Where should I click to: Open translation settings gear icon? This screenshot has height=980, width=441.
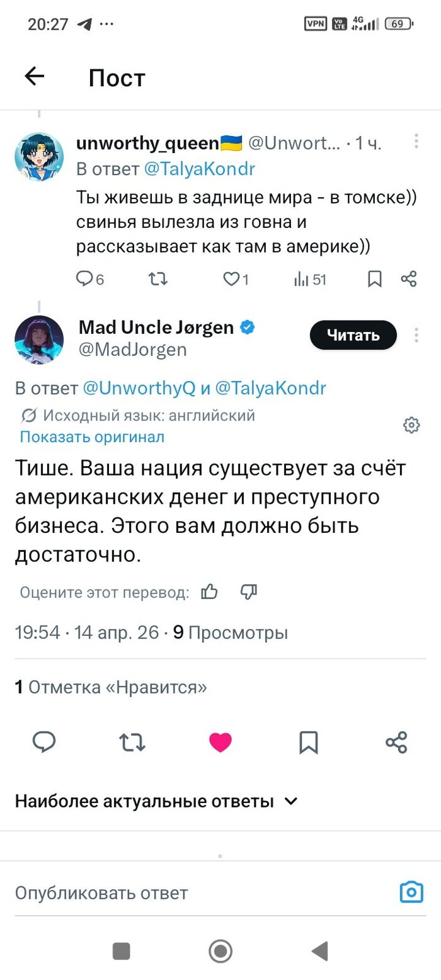pos(411,425)
